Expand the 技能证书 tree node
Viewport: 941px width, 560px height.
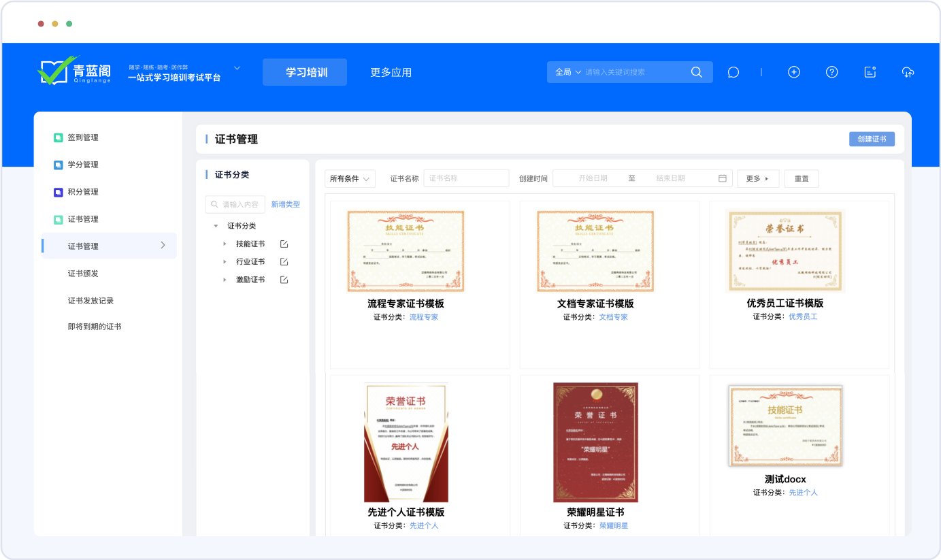click(225, 244)
